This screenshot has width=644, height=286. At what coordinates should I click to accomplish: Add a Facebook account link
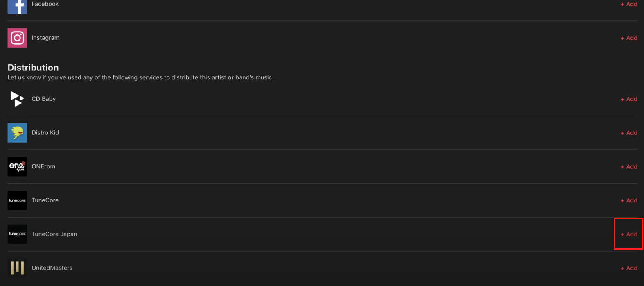pyautogui.click(x=629, y=4)
